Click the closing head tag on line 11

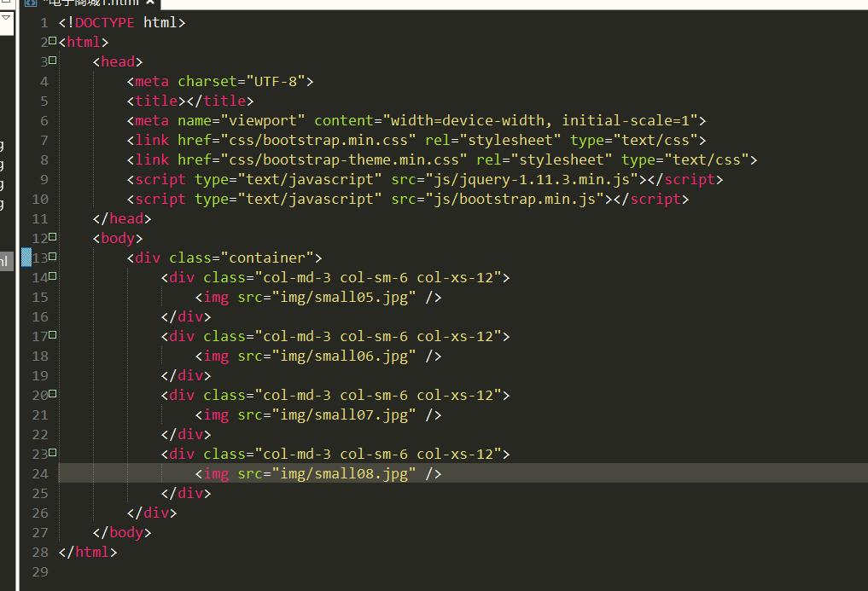[x=122, y=219]
